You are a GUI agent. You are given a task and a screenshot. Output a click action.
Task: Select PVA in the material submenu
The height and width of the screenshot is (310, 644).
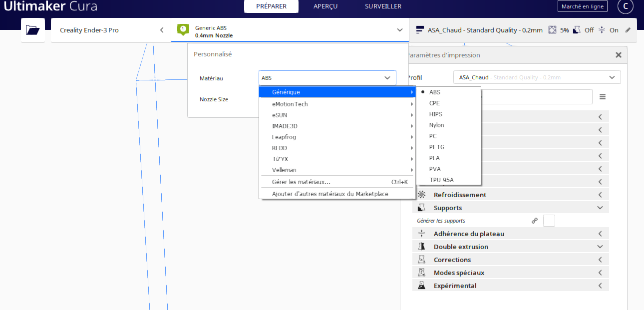pyautogui.click(x=448, y=169)
